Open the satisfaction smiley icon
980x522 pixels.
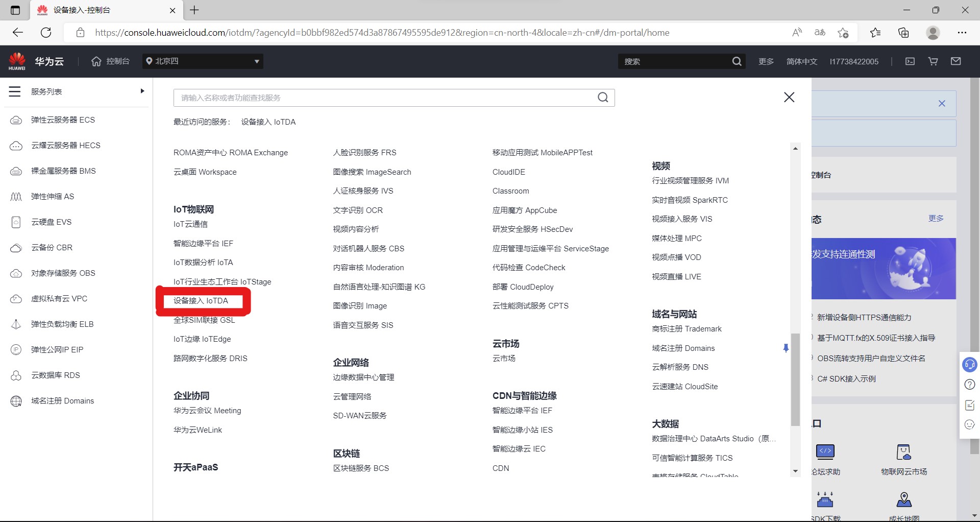[970, 424]
